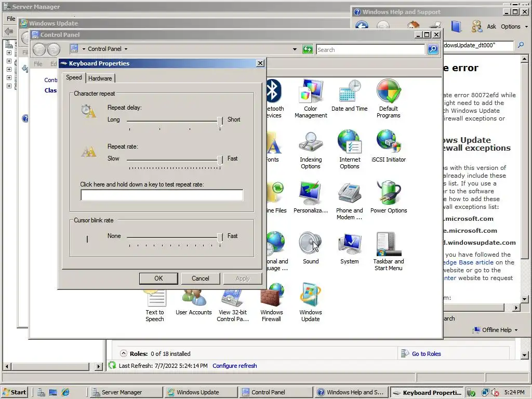532x399 pixels.
Task: Click the Repeat delay slider handle
Action: 220,122
